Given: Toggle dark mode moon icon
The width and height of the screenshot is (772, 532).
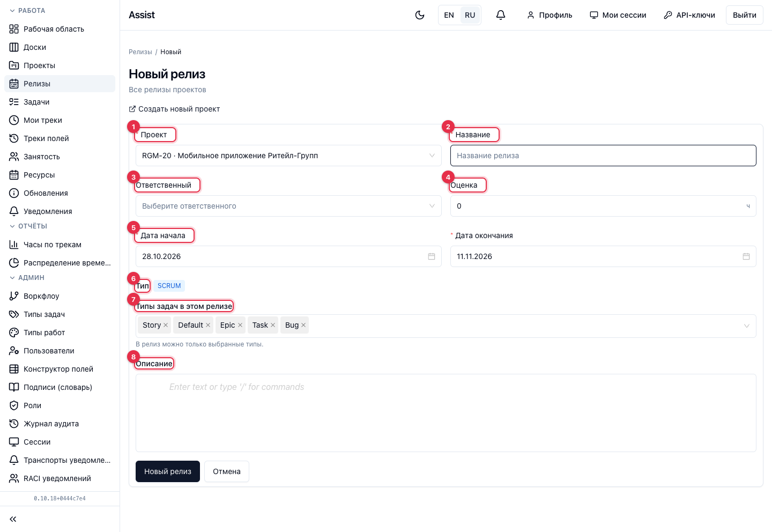Looking at the screenshot, I should coord(420,15).
